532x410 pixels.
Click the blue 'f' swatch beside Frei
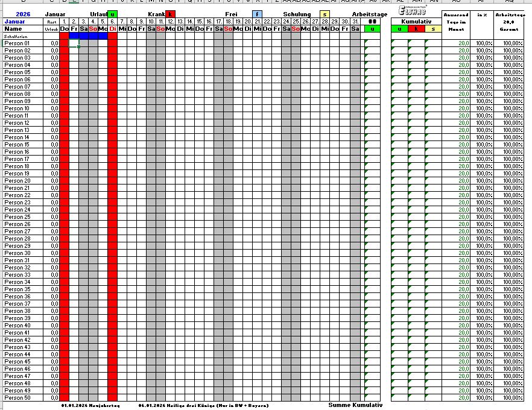coord(258,14)
